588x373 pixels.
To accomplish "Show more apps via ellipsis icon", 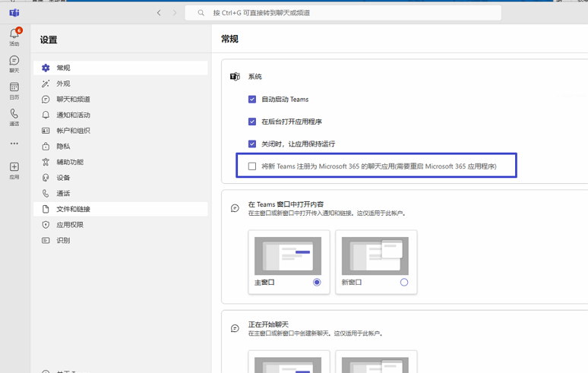I will click(x=14, y=144).
